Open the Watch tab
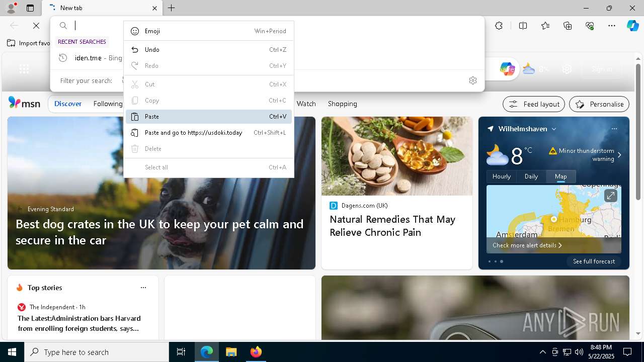This screenshot has width=644, height=362. [x=306, y=104]
